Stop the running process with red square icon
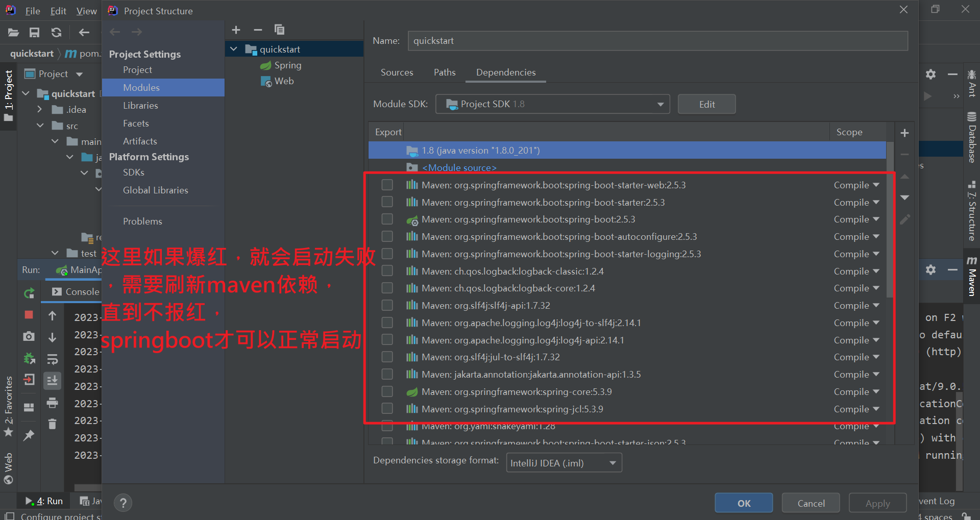The width and height of the screenshot is (980, 520). point(29,315)
